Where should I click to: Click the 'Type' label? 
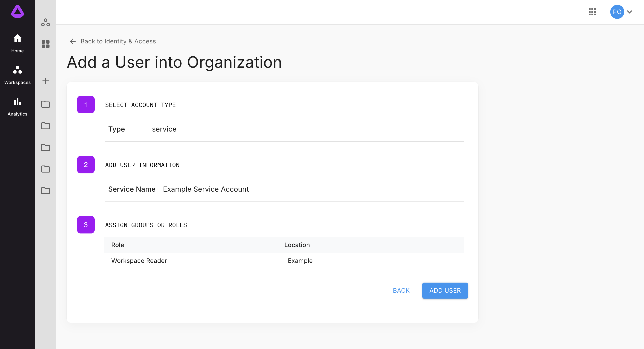point(117,129)
